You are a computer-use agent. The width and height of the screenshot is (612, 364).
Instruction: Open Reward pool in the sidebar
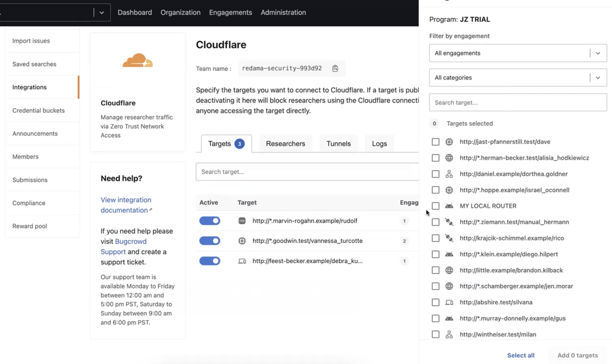(42, 226)
